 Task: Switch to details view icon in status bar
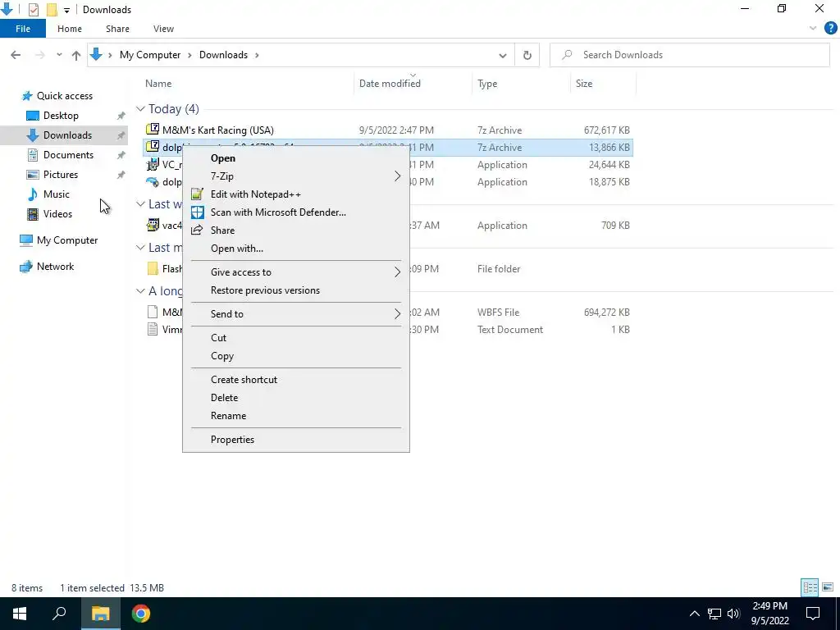point(810,587)
